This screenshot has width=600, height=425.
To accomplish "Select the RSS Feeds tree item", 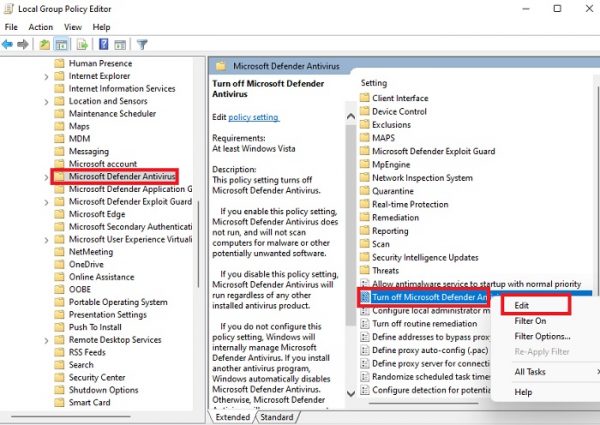I will point(87,352).
